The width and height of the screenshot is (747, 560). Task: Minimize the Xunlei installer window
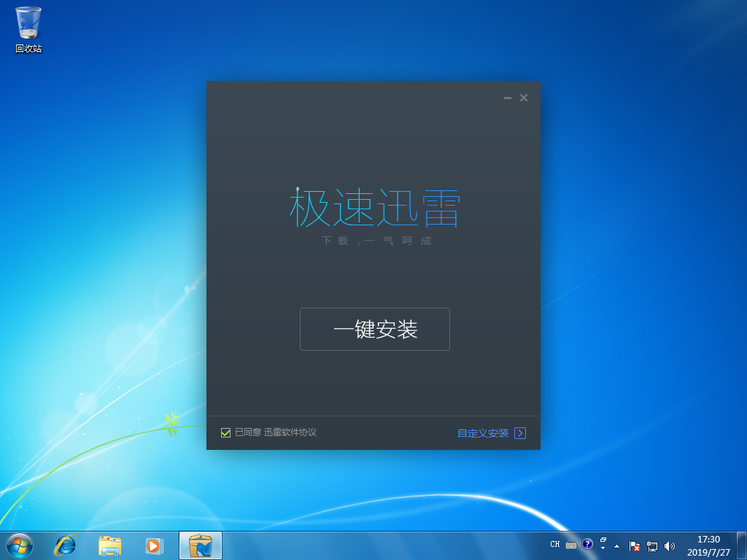tap(508, 98)
